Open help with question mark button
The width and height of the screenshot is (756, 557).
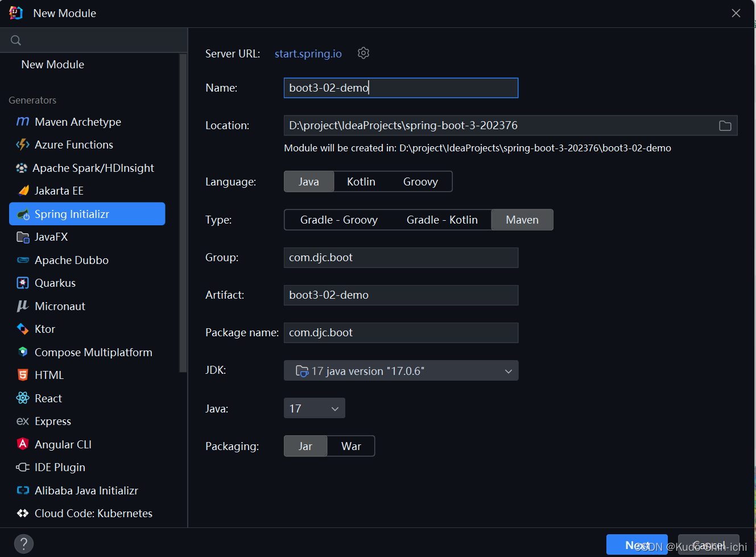23,543
